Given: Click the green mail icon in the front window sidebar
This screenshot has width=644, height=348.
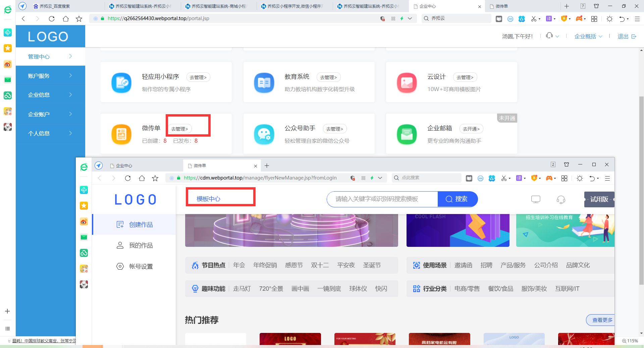Looking at the screenshot, I should 84,237.
